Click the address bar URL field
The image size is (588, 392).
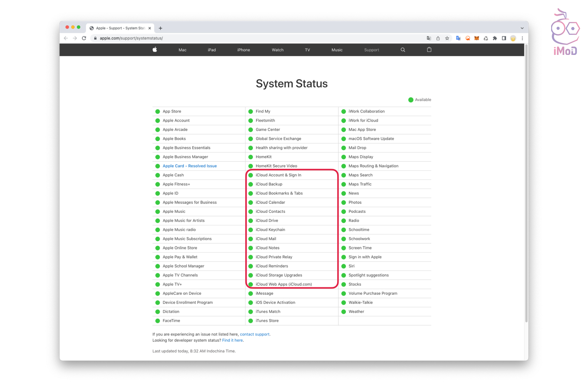(x=235, y=38)
